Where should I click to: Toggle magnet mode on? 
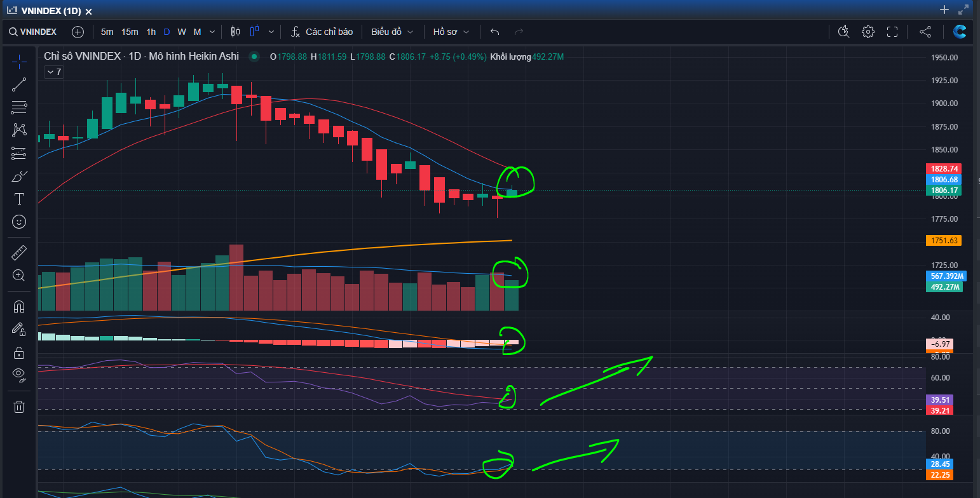point(19,307)
